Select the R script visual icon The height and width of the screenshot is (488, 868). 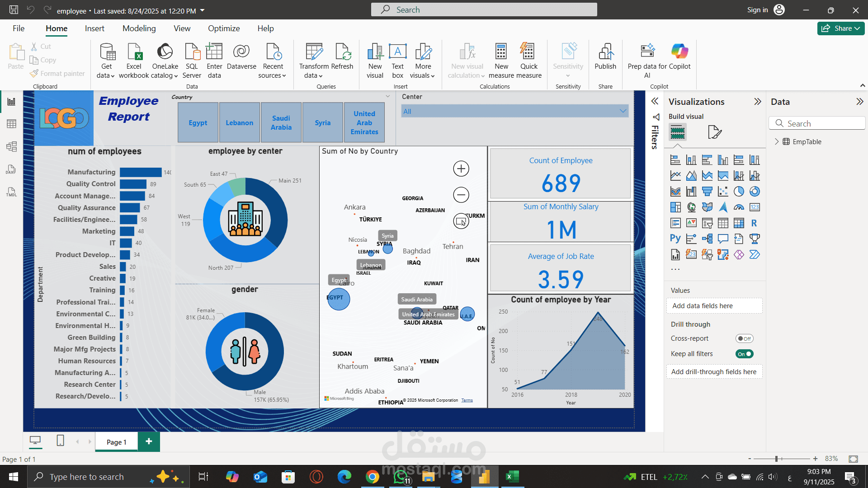(754, 223)
